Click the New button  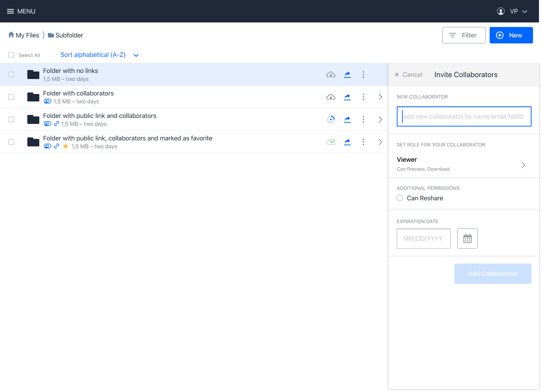point(511,35)
